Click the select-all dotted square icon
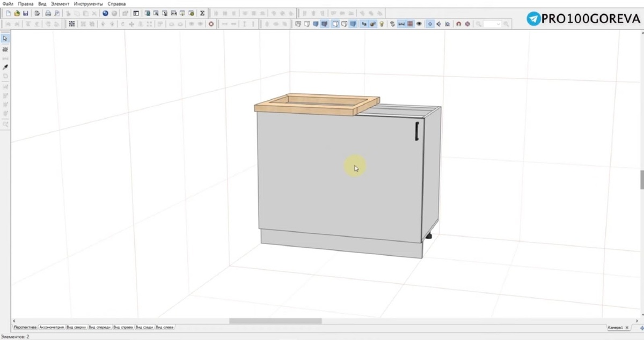The image size is (644, 340). 71,24
